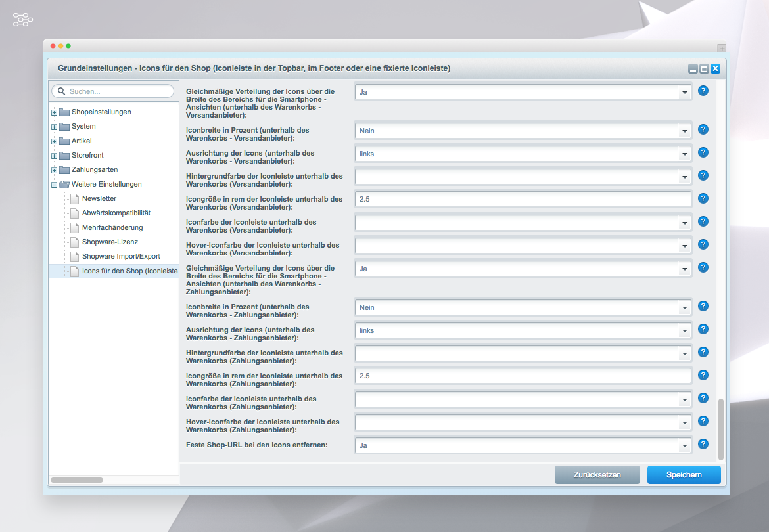769x532 pixels.
Task: Open Shopware-Lizenz settings entry
Action: click(110, 242)
